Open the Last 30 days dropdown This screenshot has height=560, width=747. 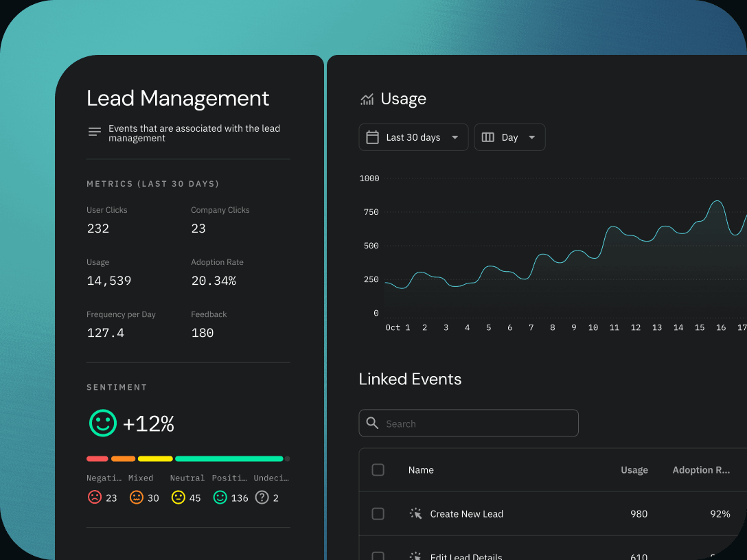pos(413,137)
